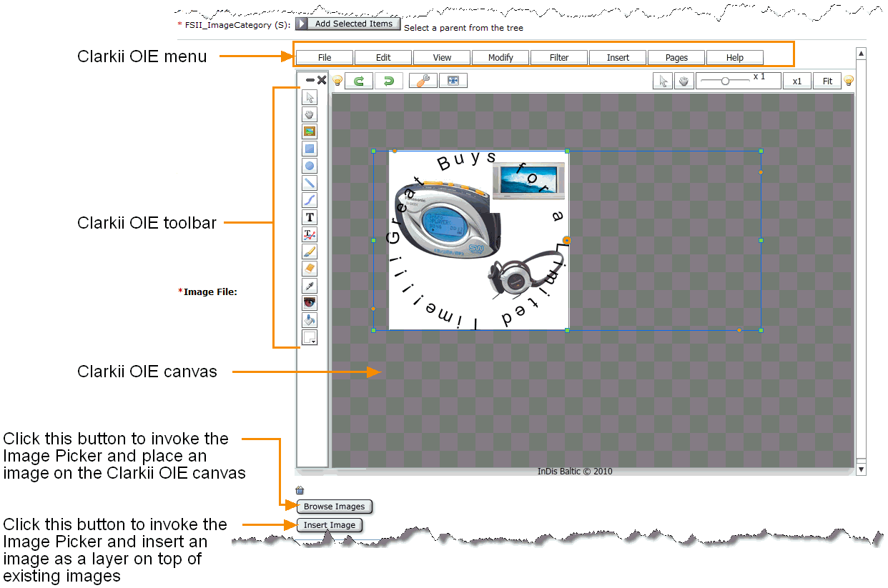Select the rectangle shape tool
Screen dimensions: 888x588
click(x=310, y=149)
